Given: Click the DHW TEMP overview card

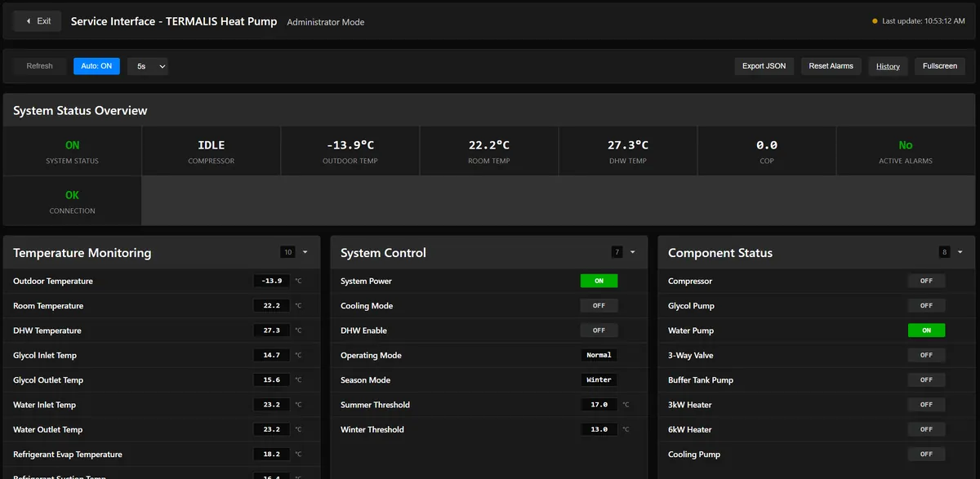Looking at the screenshot, I should (627, 151).
